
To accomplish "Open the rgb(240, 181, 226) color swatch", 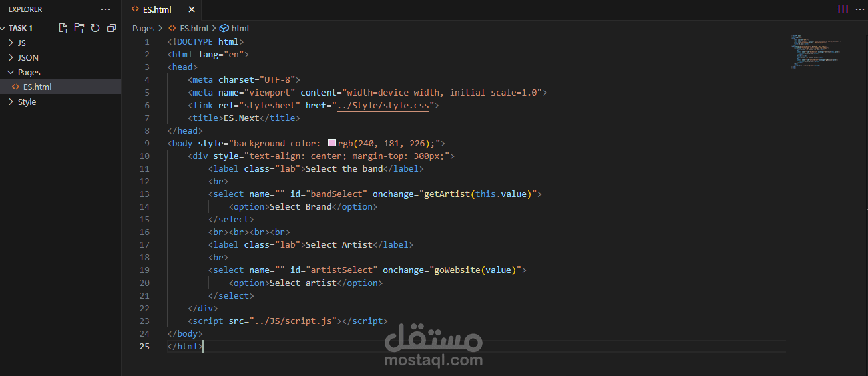I will (x=332, y=143).
